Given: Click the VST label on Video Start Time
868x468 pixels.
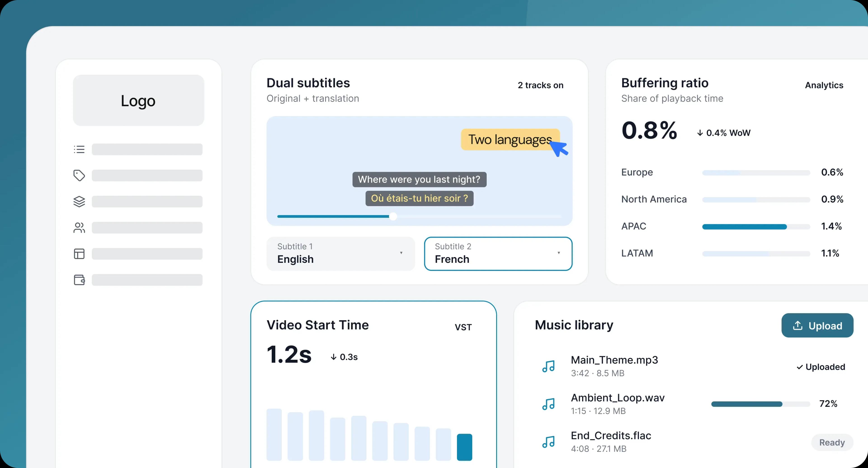Looking at the screenshot, I should tap(463, 327).
